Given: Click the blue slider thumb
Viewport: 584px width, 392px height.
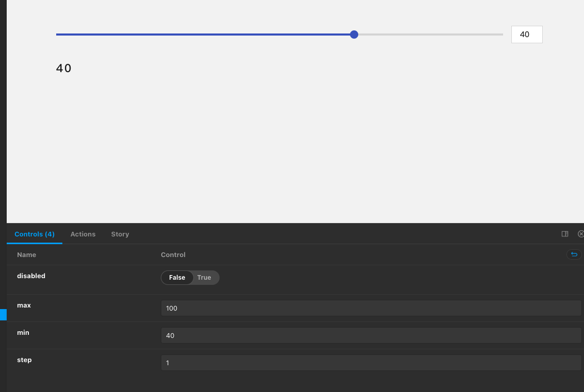Looking at the screenshot, I should pyautogui.click(x=354, y=34).
